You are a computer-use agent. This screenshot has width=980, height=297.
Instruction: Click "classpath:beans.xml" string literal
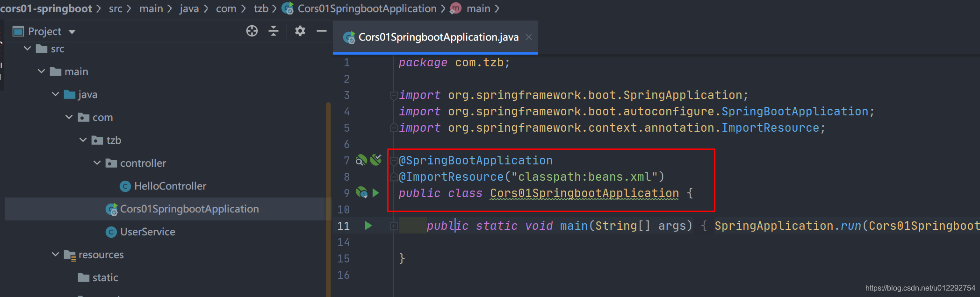[x=584, y=177]
